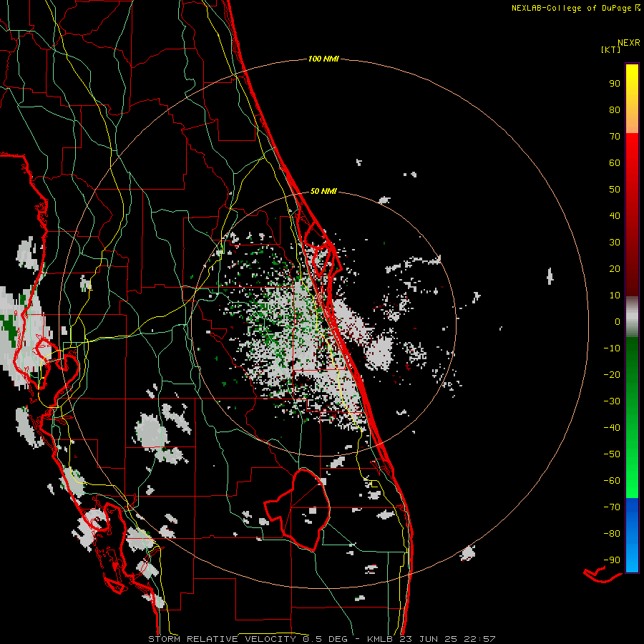The height and width of the screenshot is (644, 644).
Task: Click the -30 value on the velocity scale
Action: (612, 401)
